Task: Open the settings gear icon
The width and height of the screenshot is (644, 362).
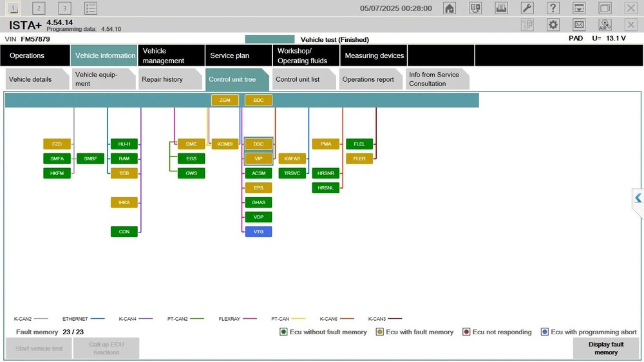Action: [x=553, y=24]
